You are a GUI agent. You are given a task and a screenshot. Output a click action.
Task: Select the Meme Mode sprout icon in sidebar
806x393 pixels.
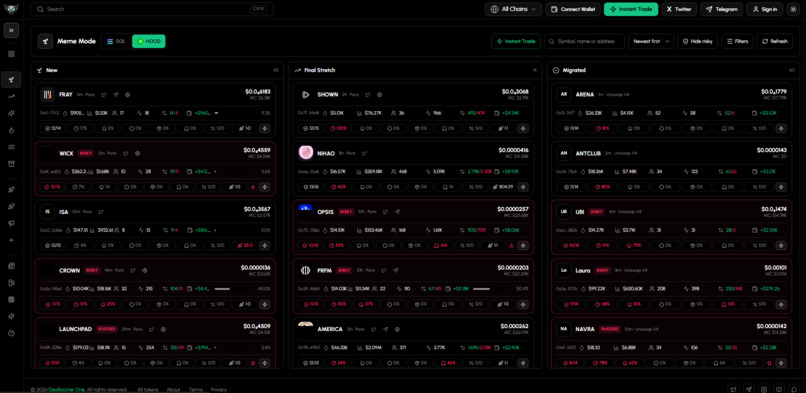click(x=11, y=80)
